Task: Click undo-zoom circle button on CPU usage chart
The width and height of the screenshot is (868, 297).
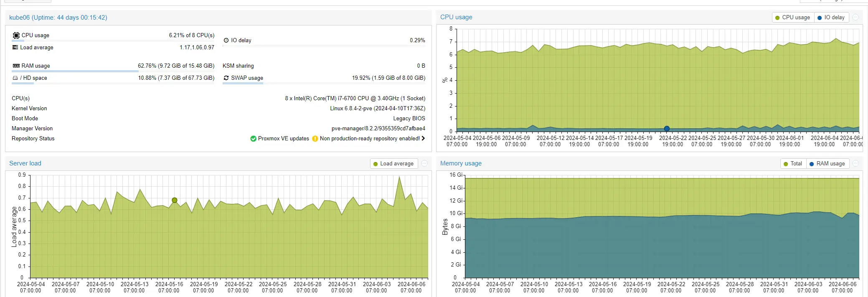Action: pos(855,18)
